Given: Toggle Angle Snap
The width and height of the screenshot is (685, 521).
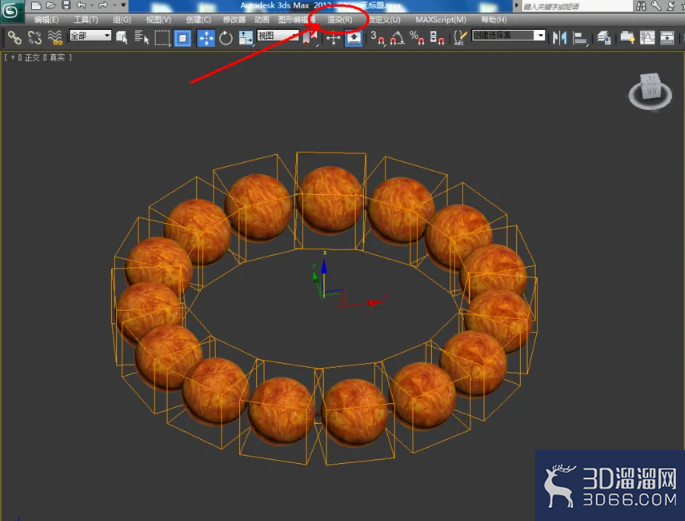Looking at the screenshot, I should click(x=397, y=38).
